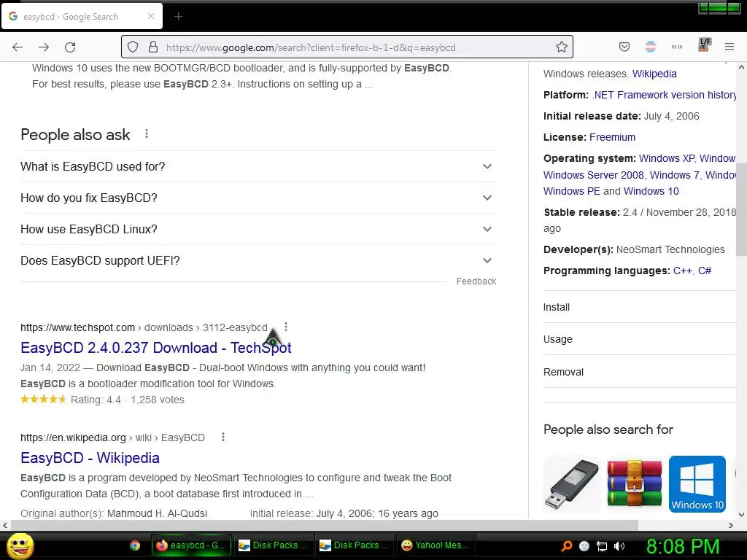
Task: Open the tracking protection shield icon
Action: (x=133, y=47)
